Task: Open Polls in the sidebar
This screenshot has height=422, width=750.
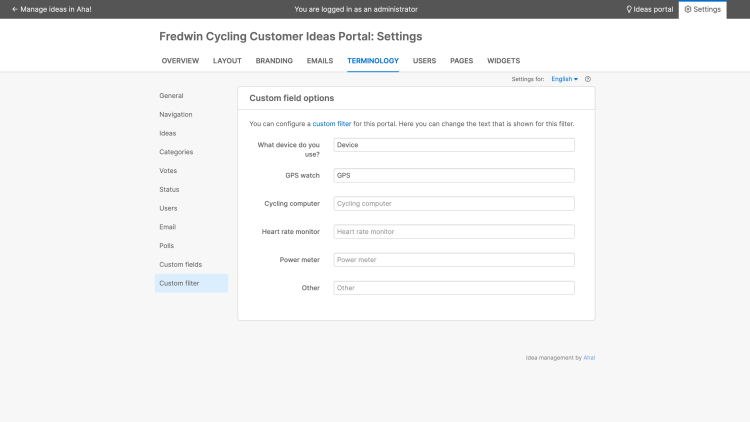Action: coord(167,245)
